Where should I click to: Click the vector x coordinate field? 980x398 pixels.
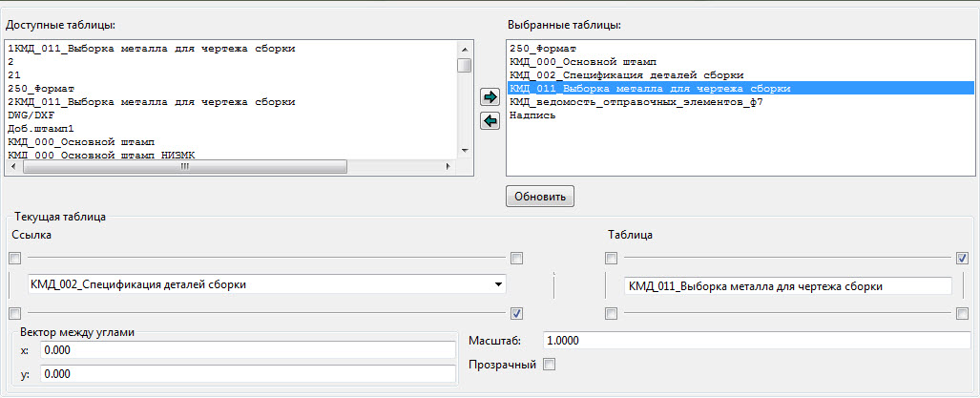click(247, 350)
